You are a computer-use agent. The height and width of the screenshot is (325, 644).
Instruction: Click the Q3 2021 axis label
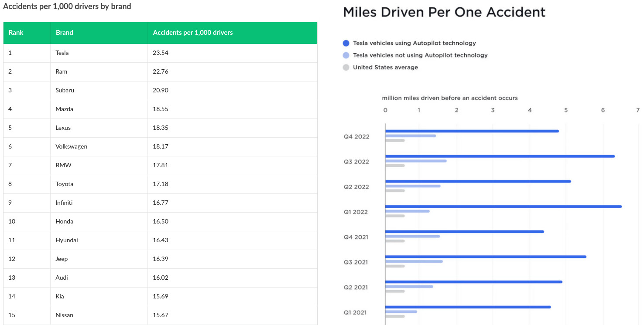pos(356,262)
